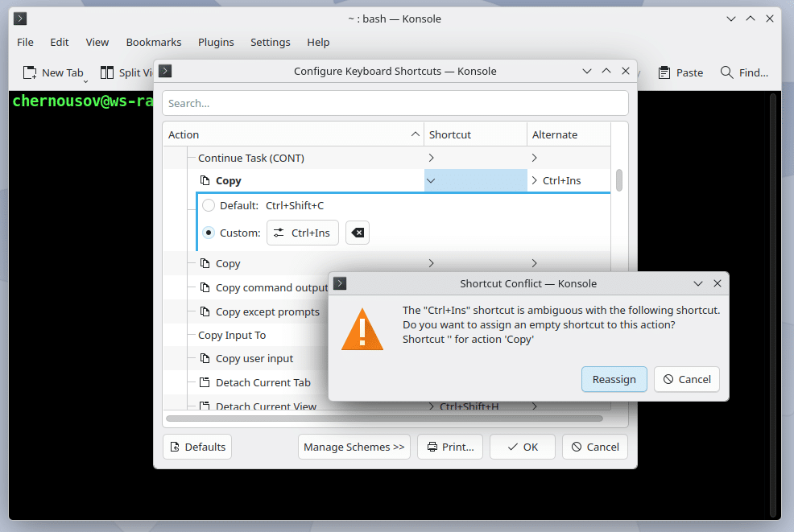Open the Bookmarks menu
Viewport: 794px width, 532px height.
(x=154, y=43)
